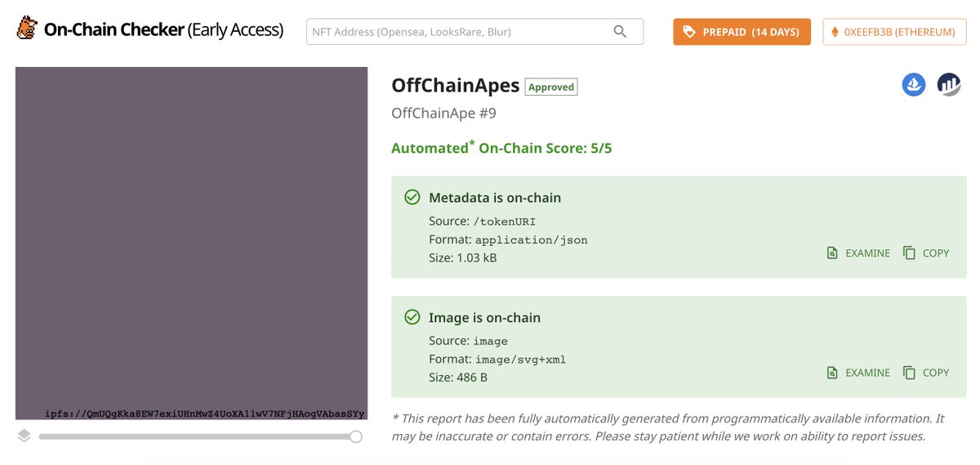Click the Ethereum diamond icon
This screenshot has height=465, width=980.
(x=835, y=32)
